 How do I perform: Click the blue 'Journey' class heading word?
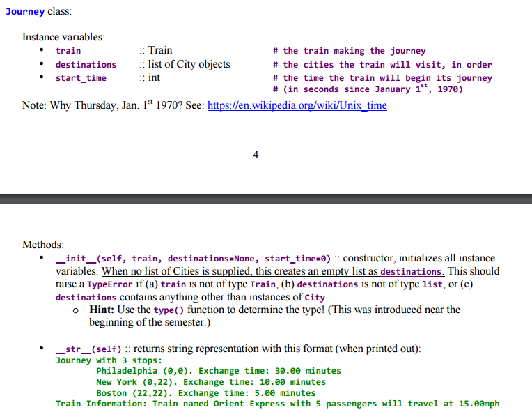26,12
